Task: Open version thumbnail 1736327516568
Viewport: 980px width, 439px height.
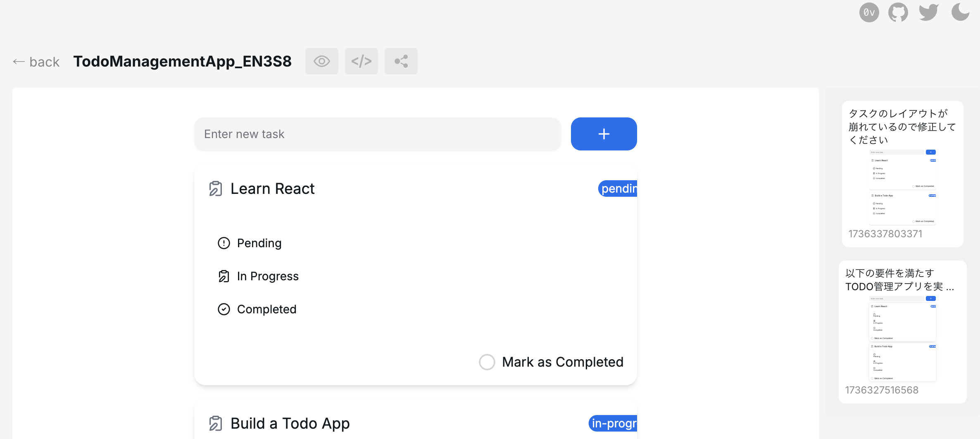Action: pos(902,339)
